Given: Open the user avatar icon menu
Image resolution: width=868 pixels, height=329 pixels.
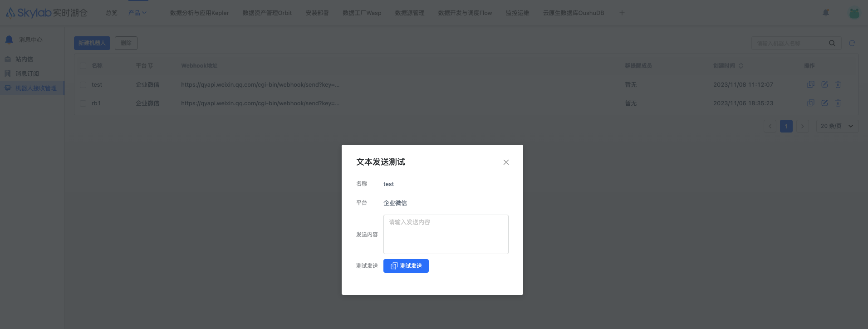Looking at the screenshot, I should click(854, 13).
